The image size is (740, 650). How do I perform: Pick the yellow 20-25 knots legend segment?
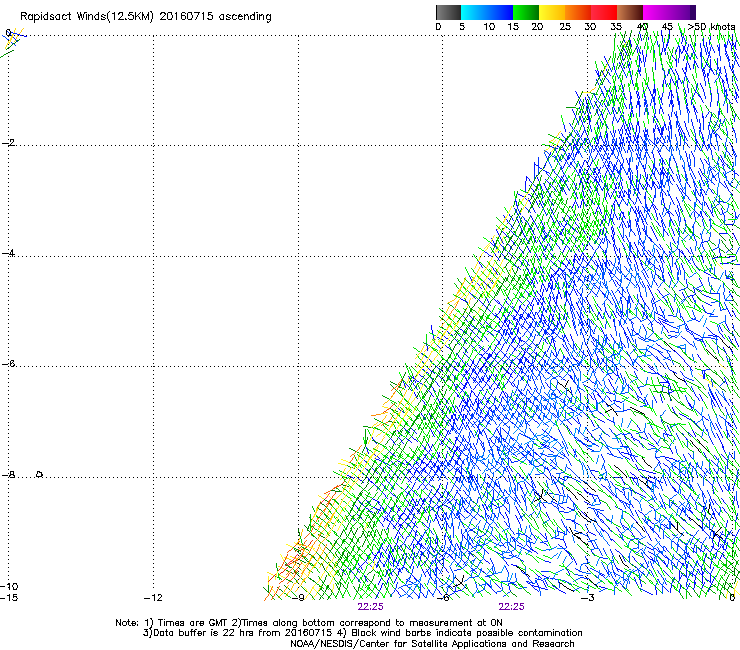[552, 12]
